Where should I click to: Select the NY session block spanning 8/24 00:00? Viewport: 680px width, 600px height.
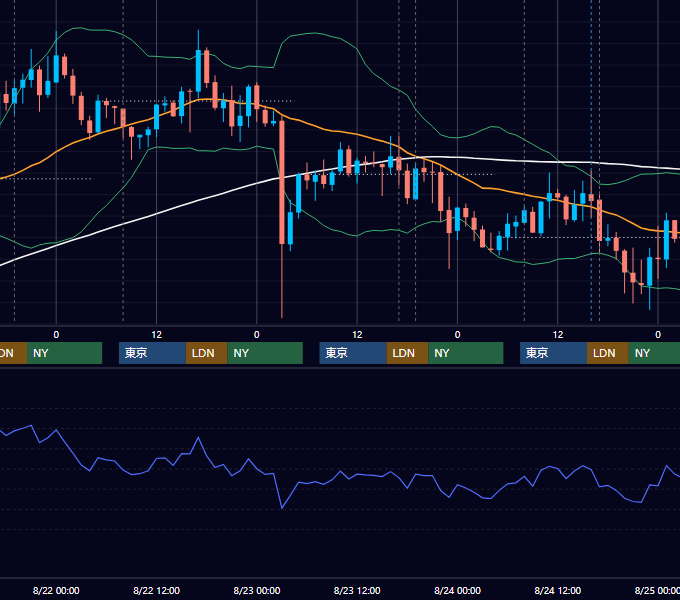pyautogui.click(x=466, y=353)
